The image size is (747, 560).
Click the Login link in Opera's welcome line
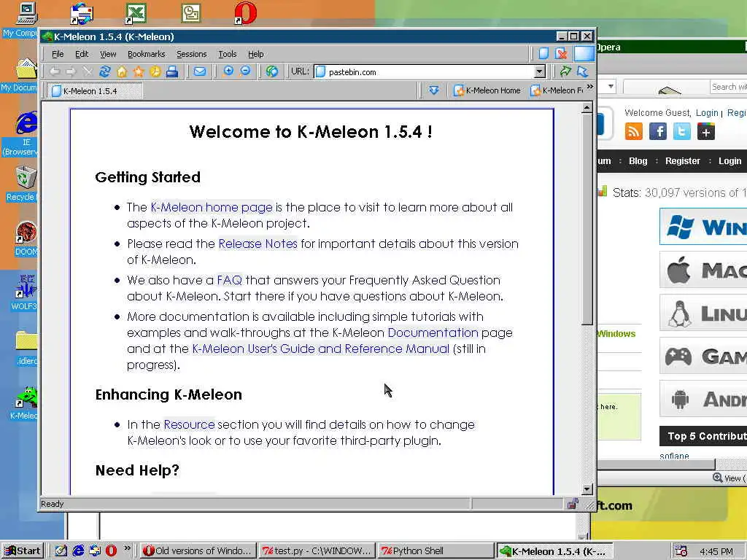[707, 113]
